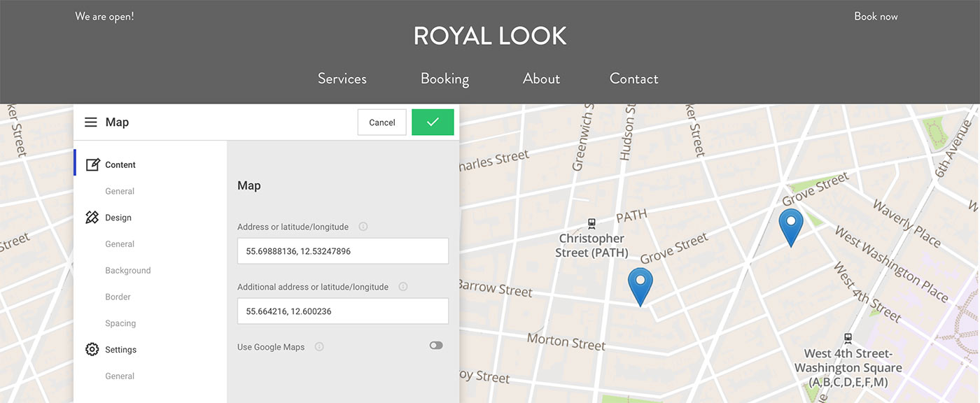Click the Design ruler-pencil icon
The image size is (980, 403).
pos(92,218)
